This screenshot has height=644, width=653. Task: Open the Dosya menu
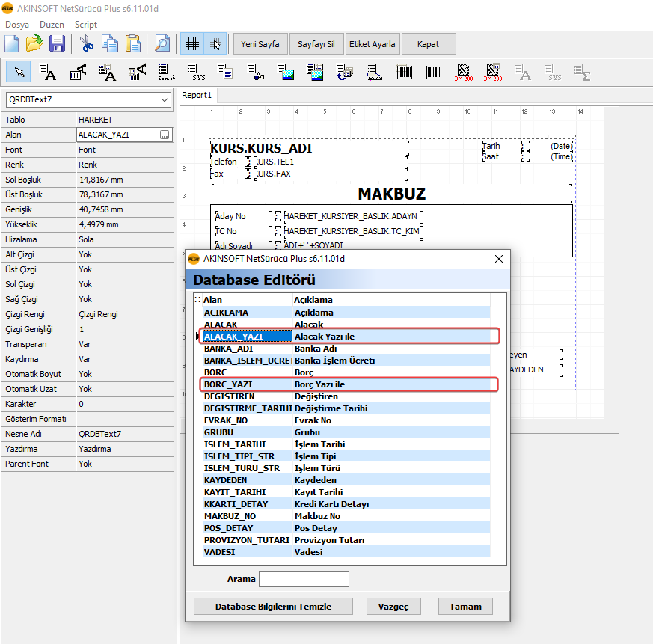17,24
